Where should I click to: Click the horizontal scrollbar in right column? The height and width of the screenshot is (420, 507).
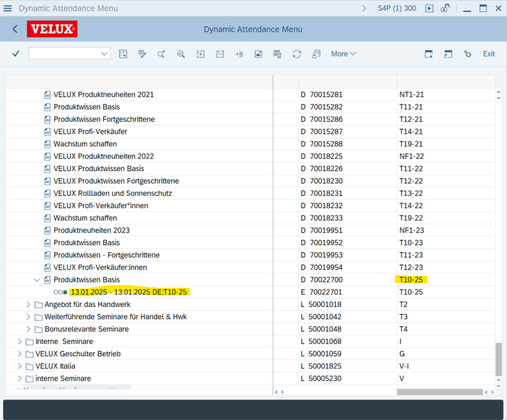tap(440, 392)
